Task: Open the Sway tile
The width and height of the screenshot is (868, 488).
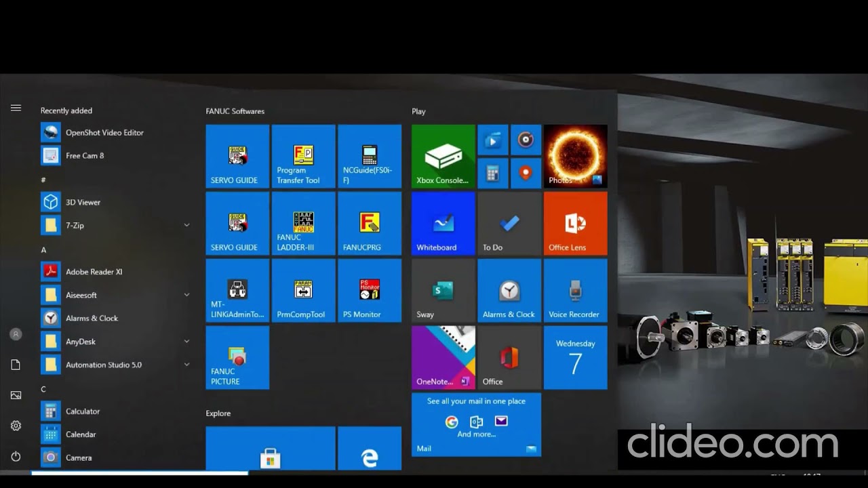Action: [x=443, y=291]
